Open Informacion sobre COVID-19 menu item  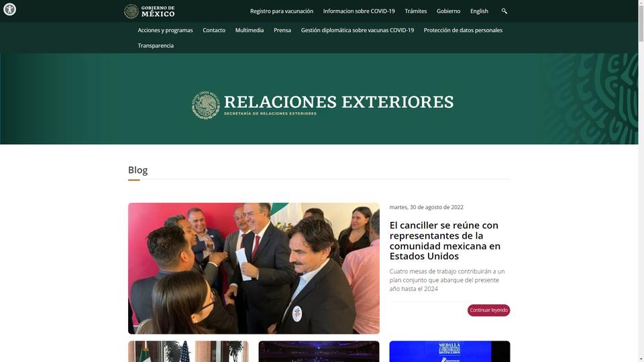click(x=358, y=11)
